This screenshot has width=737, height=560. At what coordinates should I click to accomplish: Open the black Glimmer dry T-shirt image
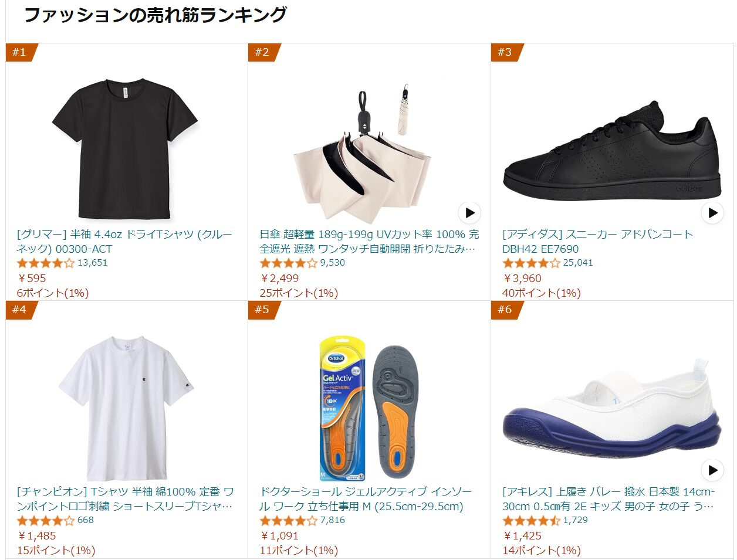pos(125,150)
